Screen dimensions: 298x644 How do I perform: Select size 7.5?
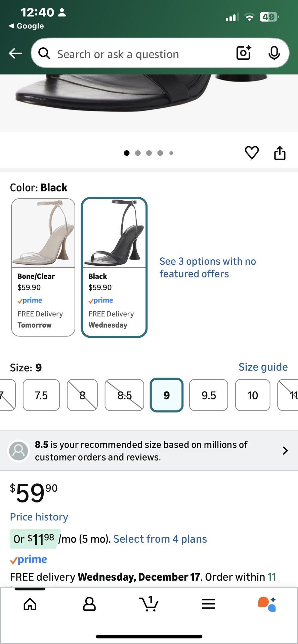coord(41,395)
